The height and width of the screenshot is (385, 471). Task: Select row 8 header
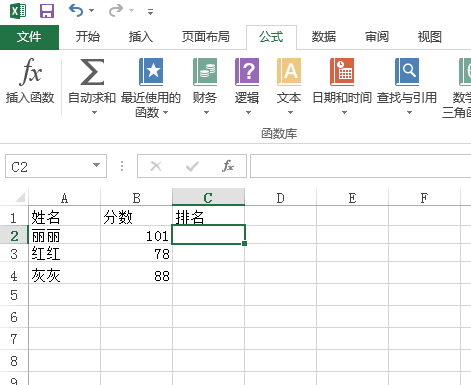[x=14, y=361]
